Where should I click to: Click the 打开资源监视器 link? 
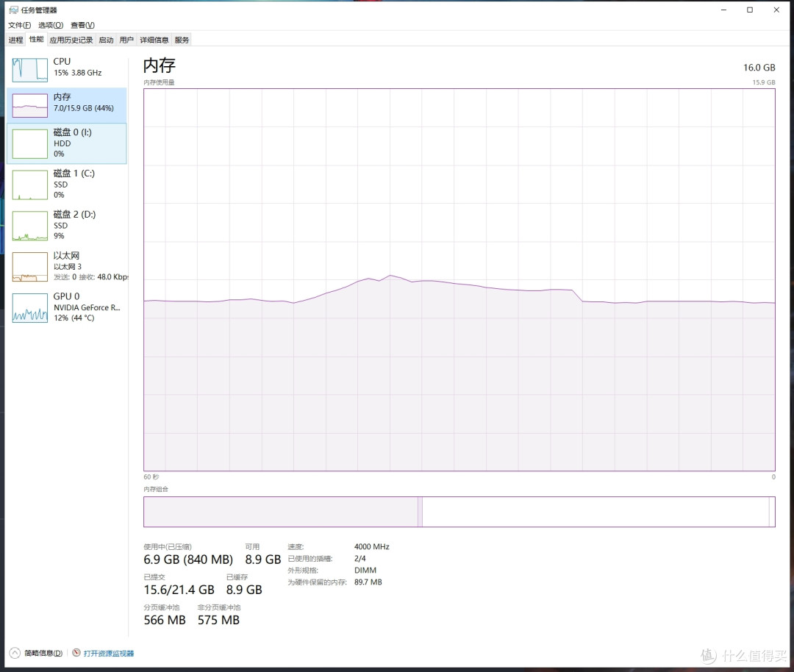pyautogui.click(x=109, y=653)
